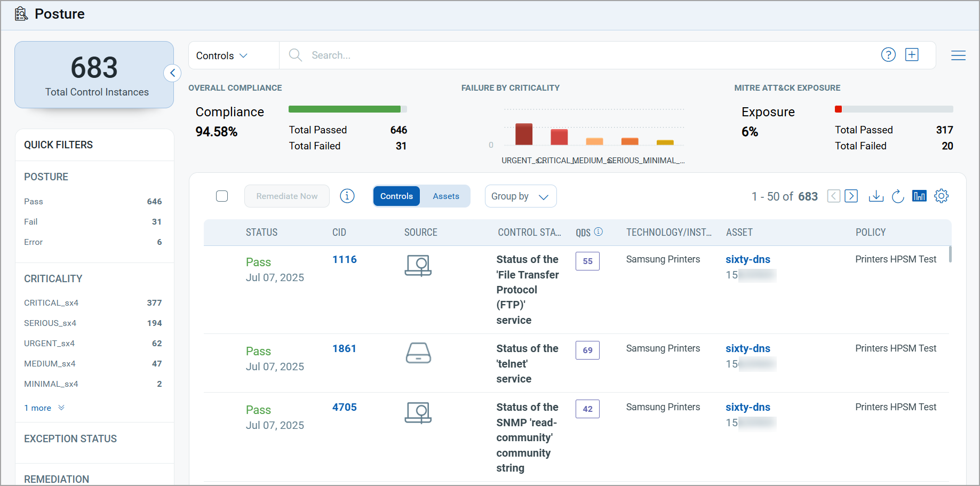This screenshot has height=486, width=980.
Task: Click the bar chart view icon
Action: (919, 196)
